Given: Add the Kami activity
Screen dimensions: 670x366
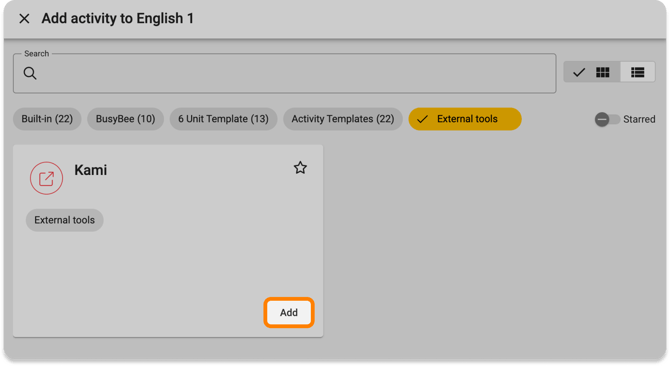Looking at the screenshot, I should 289,313.
